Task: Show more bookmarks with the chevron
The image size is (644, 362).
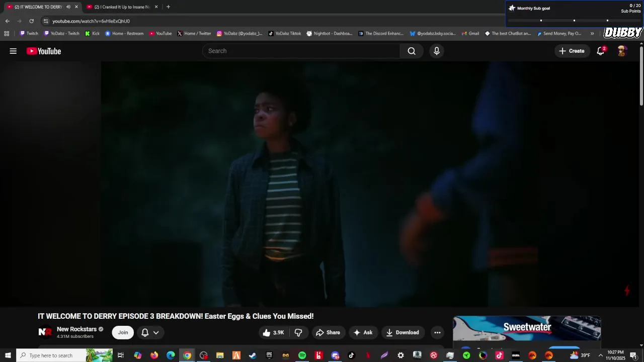Action: point(592,34)
